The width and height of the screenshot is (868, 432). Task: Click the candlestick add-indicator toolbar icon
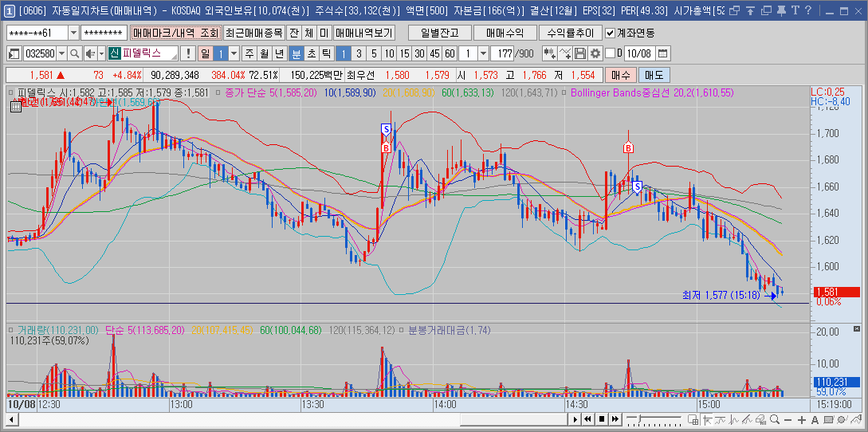[550, 53]
